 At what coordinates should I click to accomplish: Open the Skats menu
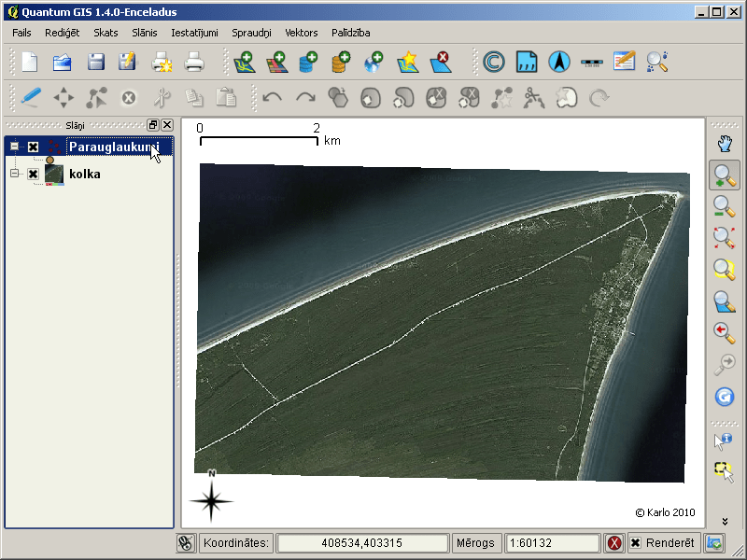pos(106,33)
